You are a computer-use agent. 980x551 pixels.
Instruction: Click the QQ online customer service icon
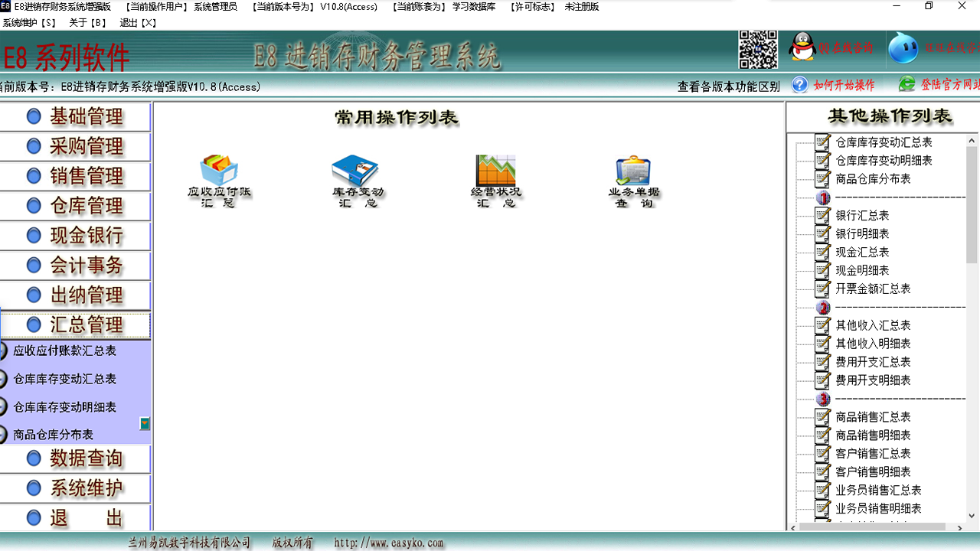pyautogui.click(x=801, y=46)
